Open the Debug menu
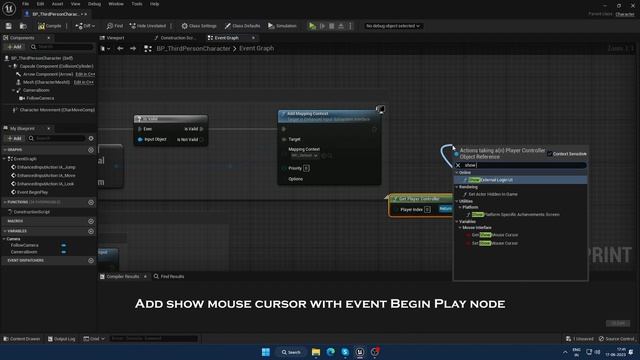The image size is (640, 360). 94,4
